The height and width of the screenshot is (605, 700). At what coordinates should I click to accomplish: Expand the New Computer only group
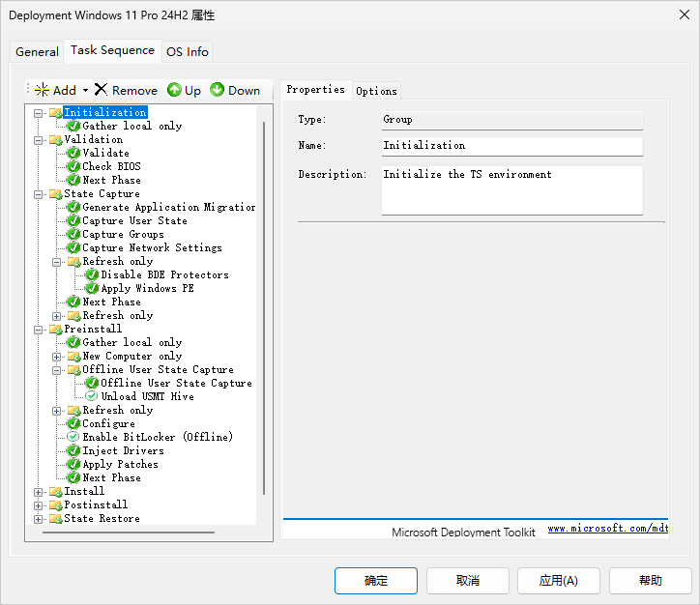[57, 356]
